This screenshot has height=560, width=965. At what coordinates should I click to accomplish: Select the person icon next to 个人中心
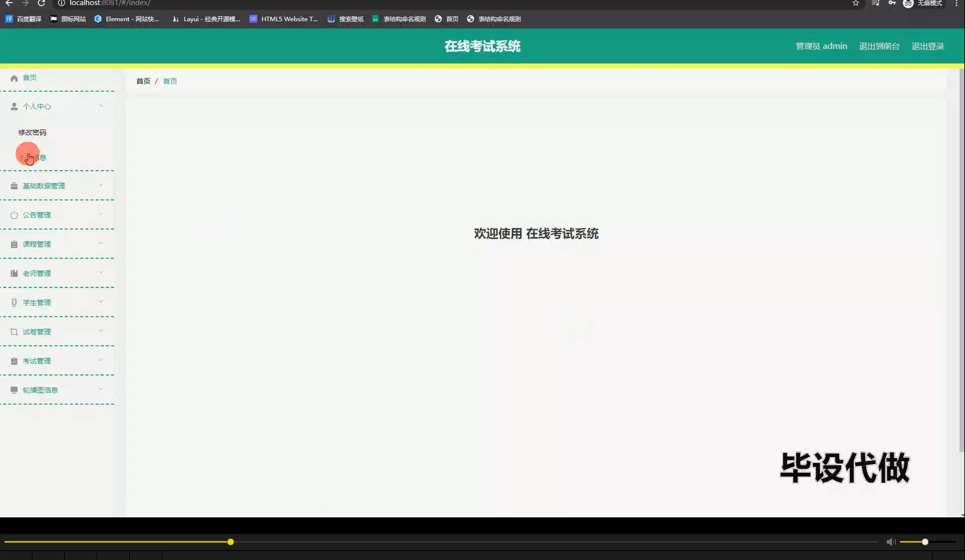(13, 106)
